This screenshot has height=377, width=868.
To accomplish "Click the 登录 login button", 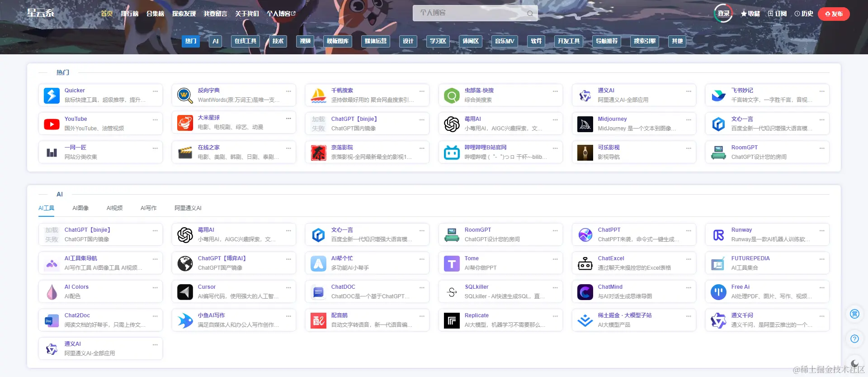I will click(x=723, y=14).
